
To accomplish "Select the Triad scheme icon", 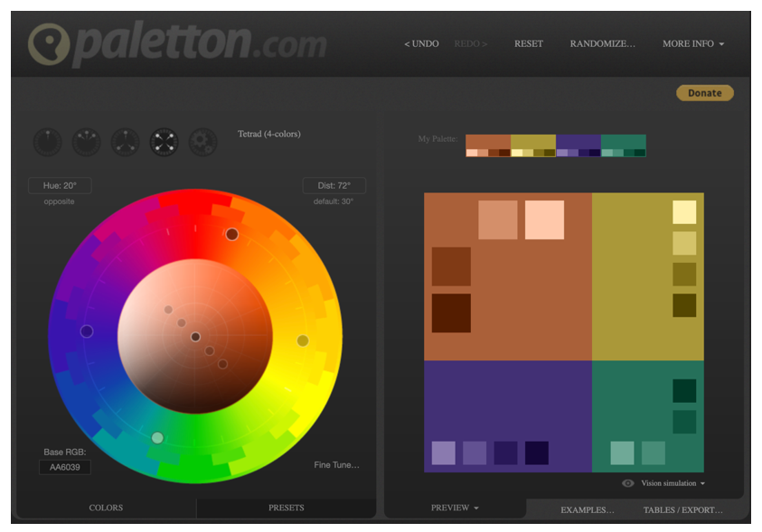I will 125,143.
